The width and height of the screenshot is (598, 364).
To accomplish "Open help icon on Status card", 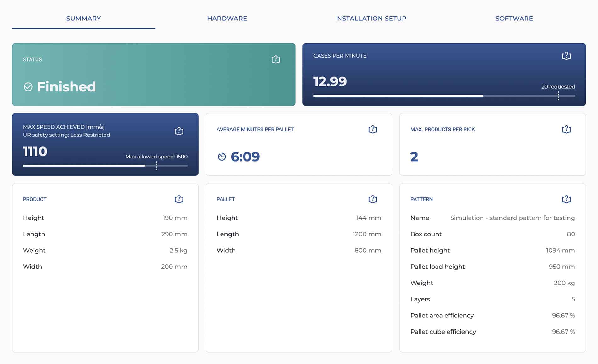I will tap(276, 59).
